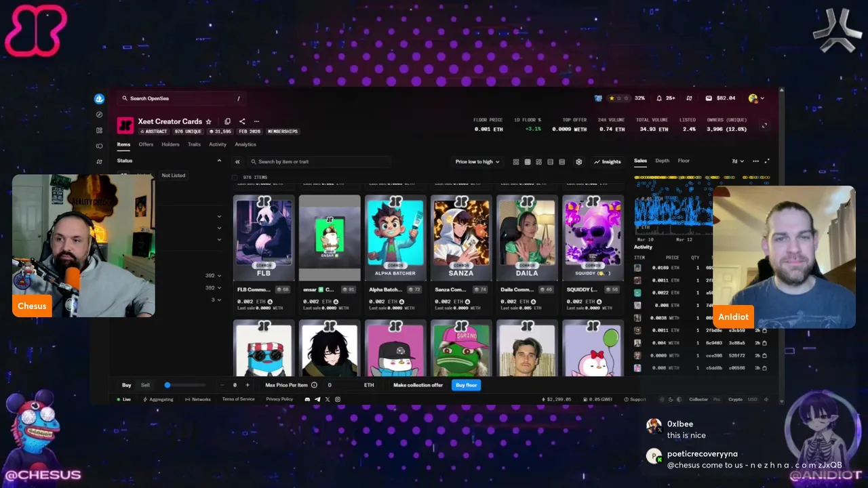Select the table view icon
This screenshot has width=868, height=488.
(561, 162)
